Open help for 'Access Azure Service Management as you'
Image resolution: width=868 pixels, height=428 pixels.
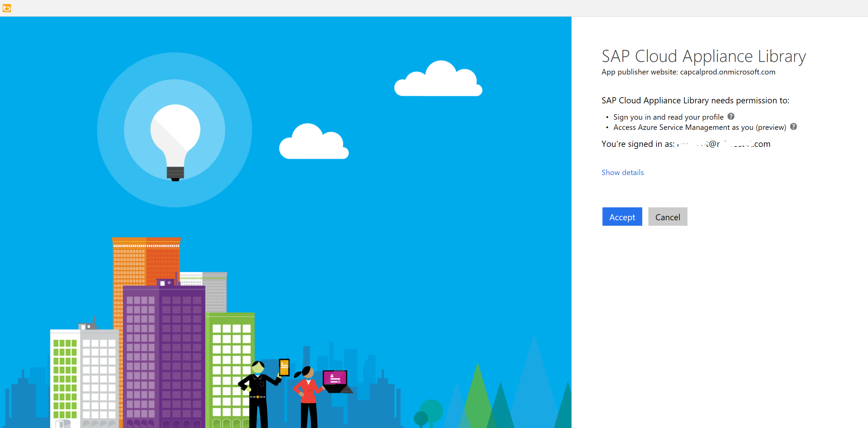(x=794, y=126)
